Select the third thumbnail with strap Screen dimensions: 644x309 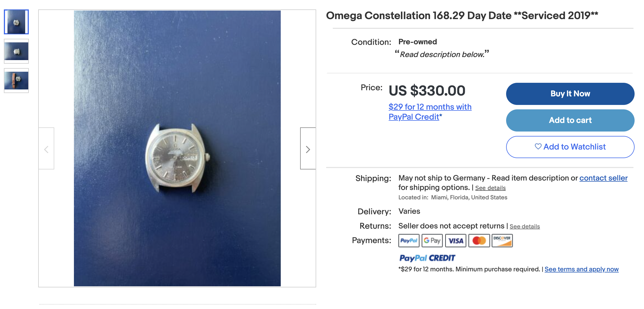click(x=16, y=80)
